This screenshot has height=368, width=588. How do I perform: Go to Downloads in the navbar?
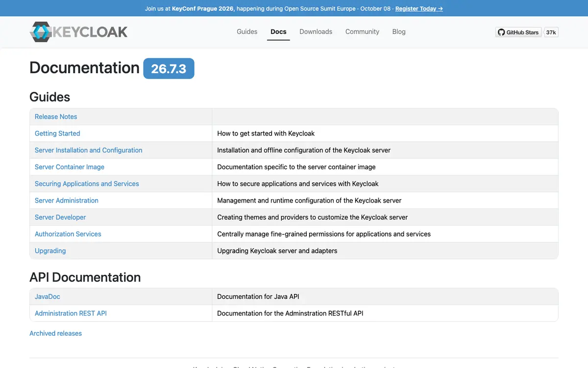316,31
